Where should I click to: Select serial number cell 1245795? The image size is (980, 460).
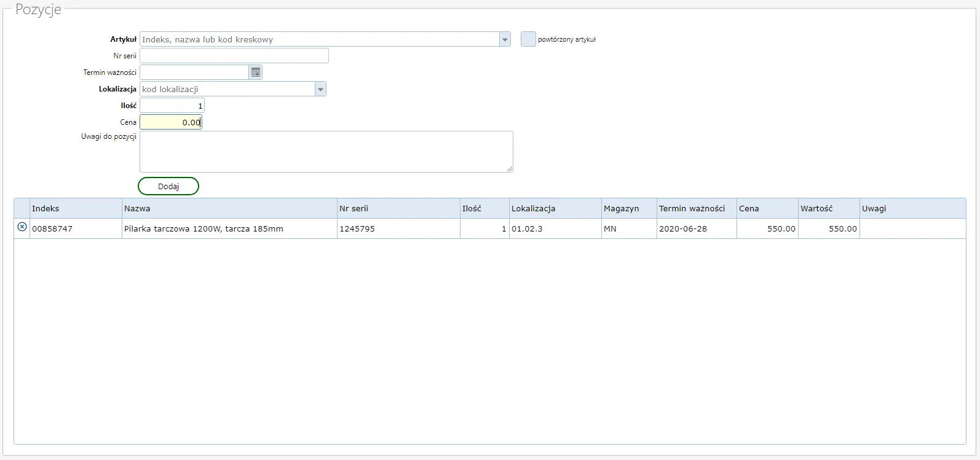[398, 228]
